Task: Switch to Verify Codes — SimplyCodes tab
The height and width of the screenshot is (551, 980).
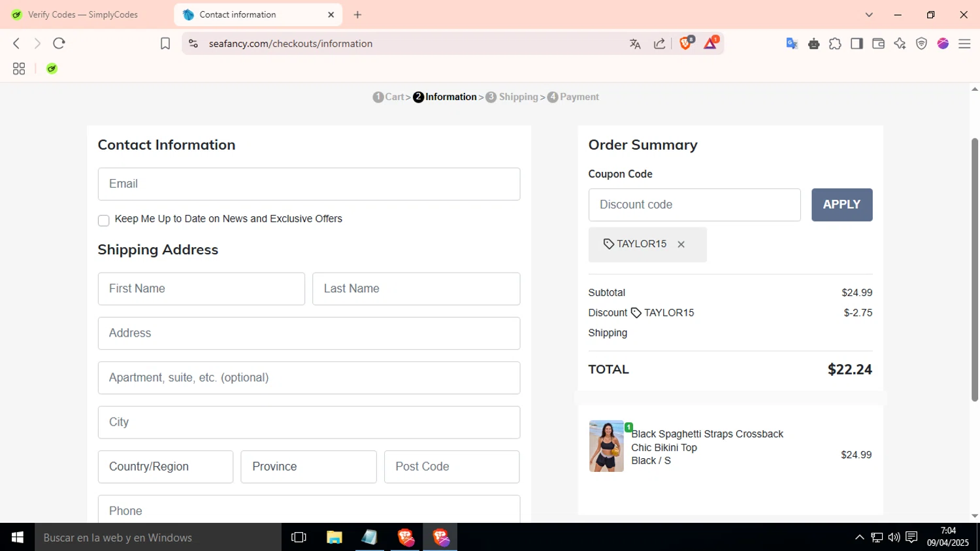Action: (x=85, y=14)
